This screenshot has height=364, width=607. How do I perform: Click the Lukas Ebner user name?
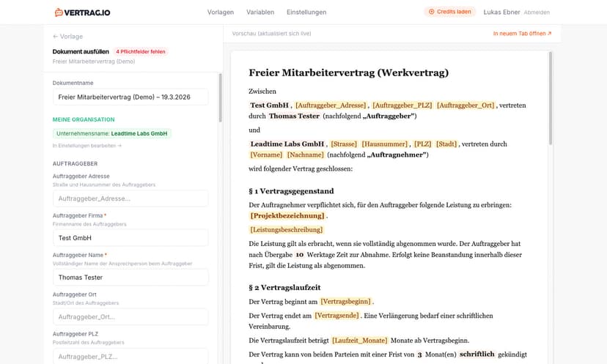point(501,12)
